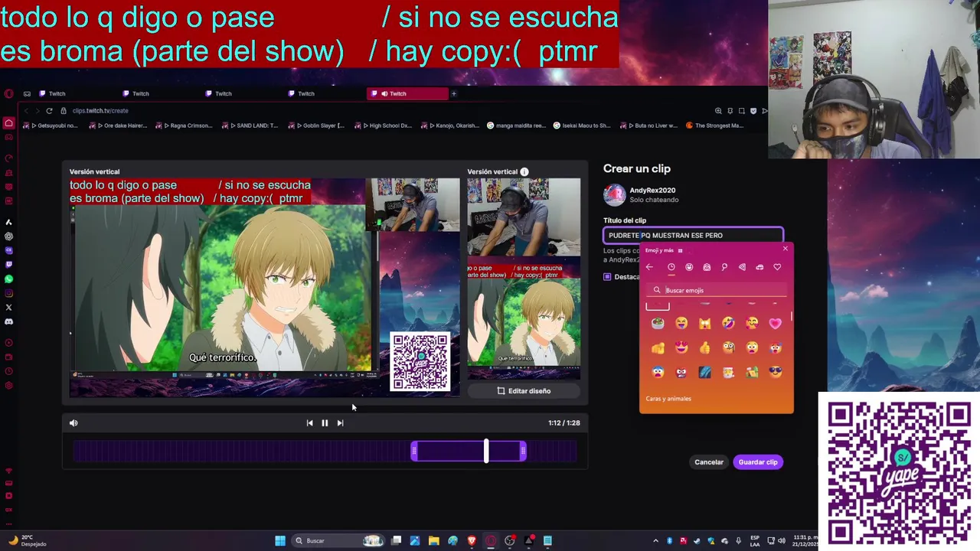The width and height of the screenshot is (980, 551).
Task: Grab the left trim handle of clip selection
Action: click(414, 452)
